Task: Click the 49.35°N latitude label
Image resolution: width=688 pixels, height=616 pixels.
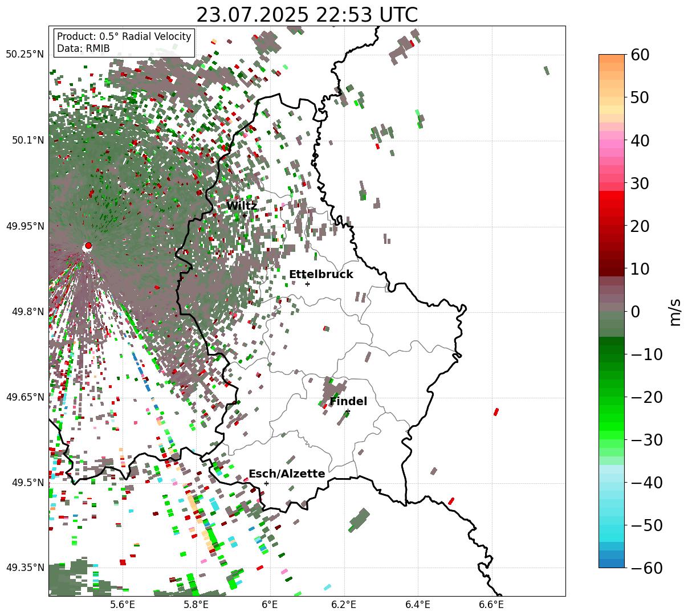Action: pyautogui.click(x=25, y=568)
